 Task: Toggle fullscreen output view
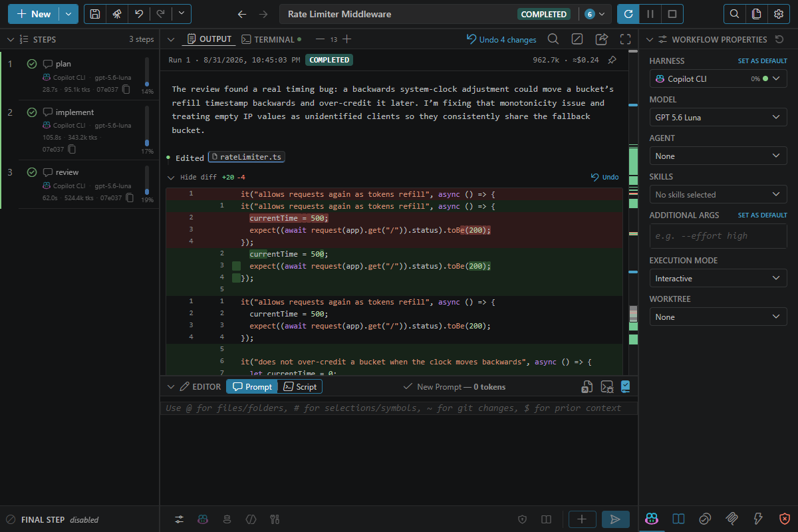pos(625,39)
